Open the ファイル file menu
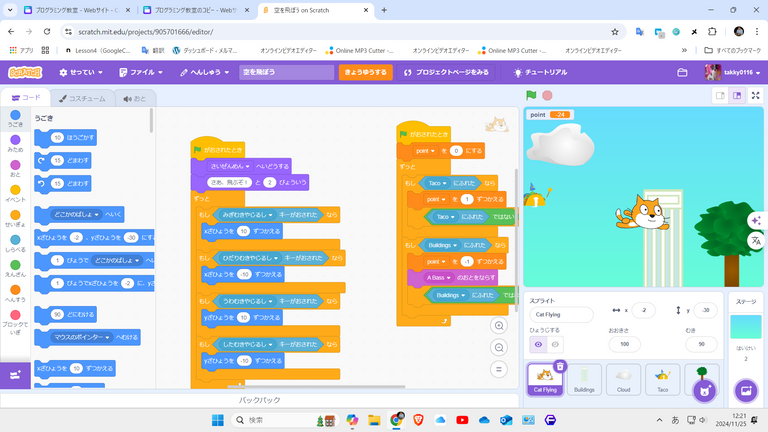The image size is (768, 432). coord(141,72)
